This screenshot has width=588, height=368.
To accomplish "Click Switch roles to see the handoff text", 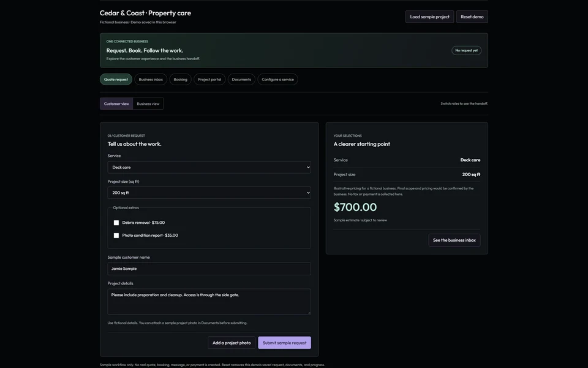I will point(464,104).
